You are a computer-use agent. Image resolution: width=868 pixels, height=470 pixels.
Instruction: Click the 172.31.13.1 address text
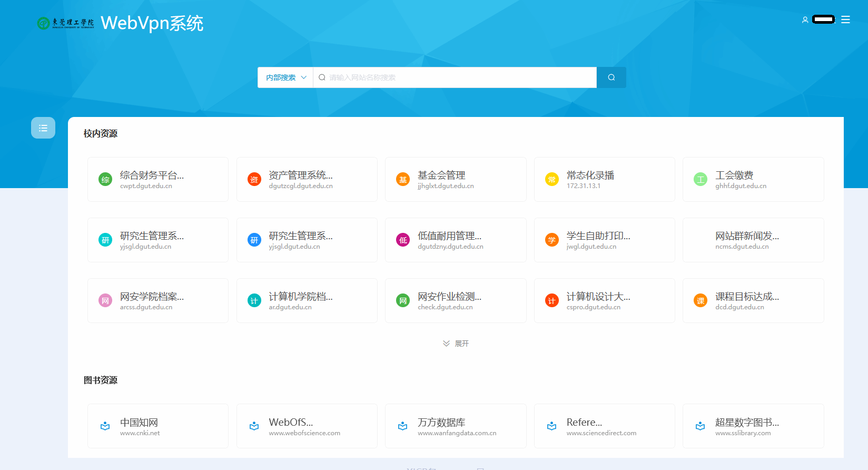click(x=584, y=186)
